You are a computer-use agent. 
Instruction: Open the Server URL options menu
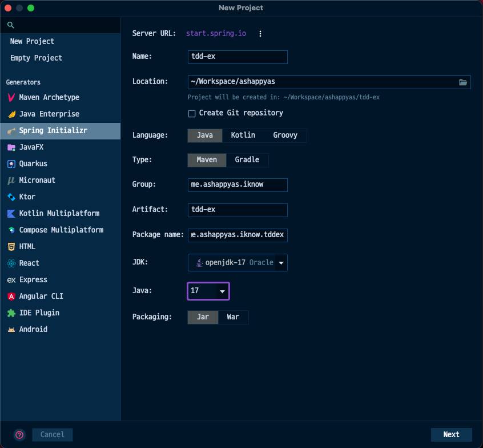(260, 34)
